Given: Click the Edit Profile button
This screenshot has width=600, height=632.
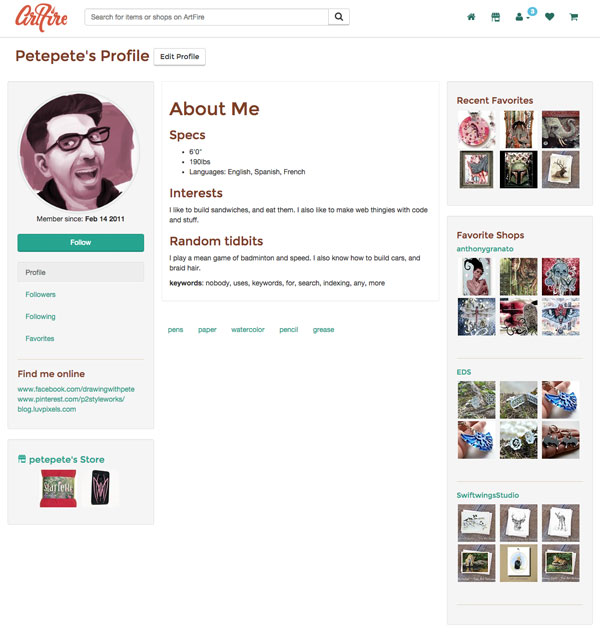Looking at the screenshot, I should point(180,57).
